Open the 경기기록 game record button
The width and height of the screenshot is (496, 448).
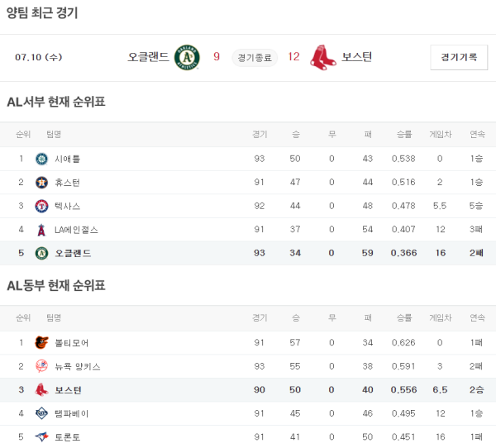click(x=459, y=57)
